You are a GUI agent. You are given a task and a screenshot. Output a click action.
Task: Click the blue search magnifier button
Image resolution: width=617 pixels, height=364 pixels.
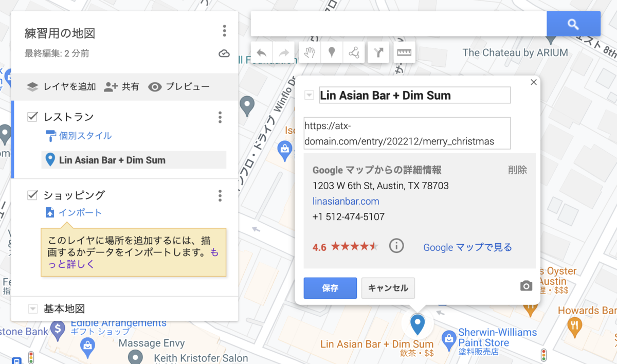573,24
